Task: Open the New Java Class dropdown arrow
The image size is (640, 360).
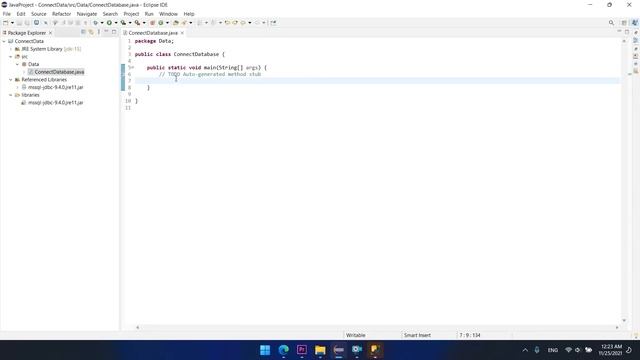Action: (167, 23)
